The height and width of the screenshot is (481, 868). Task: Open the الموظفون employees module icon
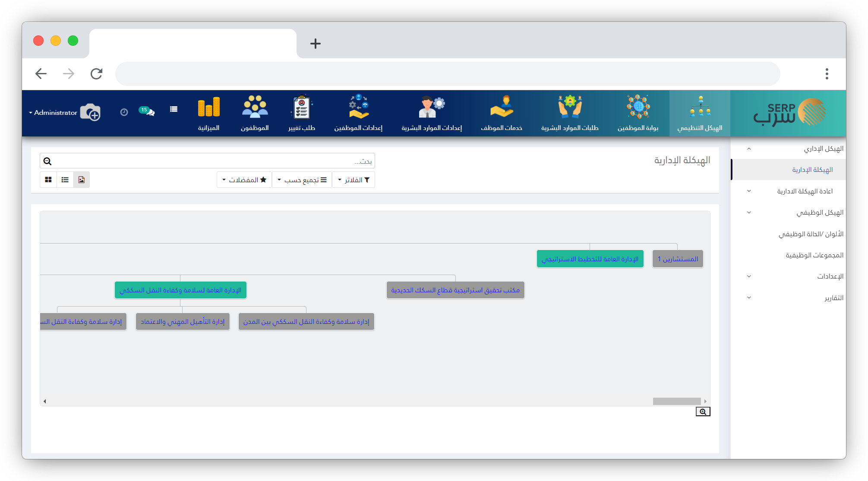[255, 107]
